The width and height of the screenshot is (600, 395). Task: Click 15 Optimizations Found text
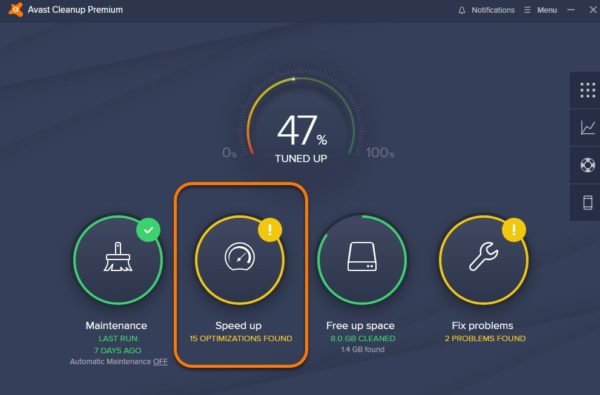click(x=241, y=338)
